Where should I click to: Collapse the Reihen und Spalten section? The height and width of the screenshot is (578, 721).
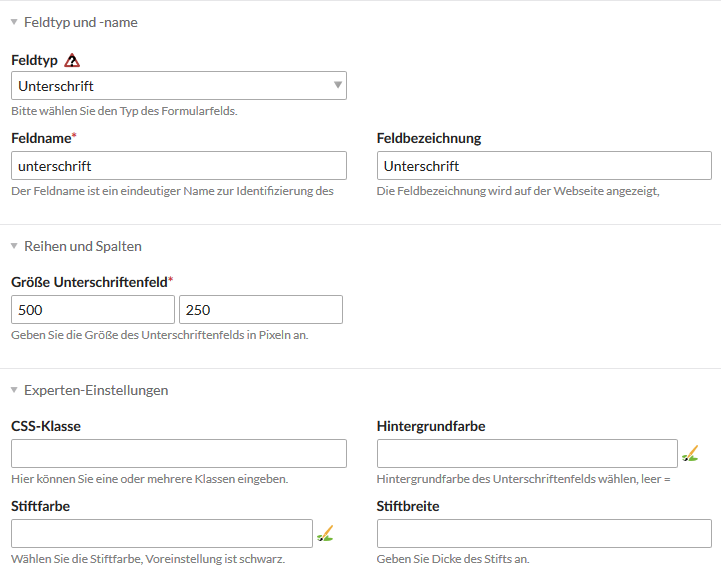tap(14, 246)
